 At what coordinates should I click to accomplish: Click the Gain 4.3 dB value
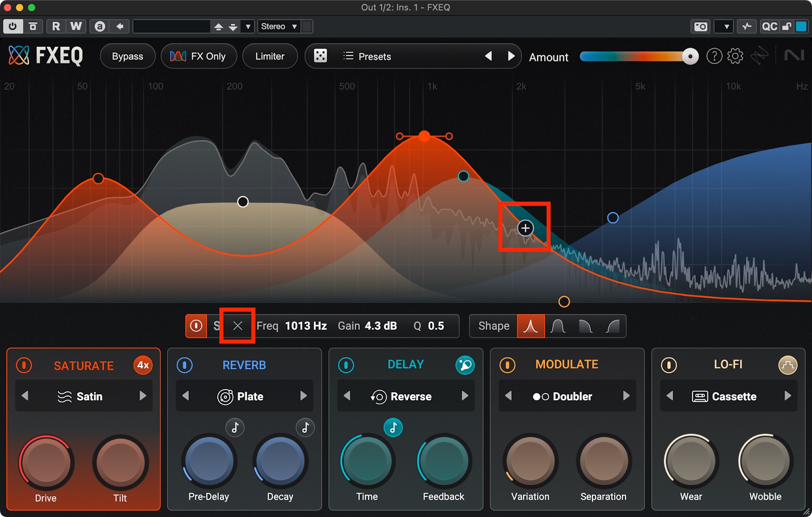coord(381,326)
